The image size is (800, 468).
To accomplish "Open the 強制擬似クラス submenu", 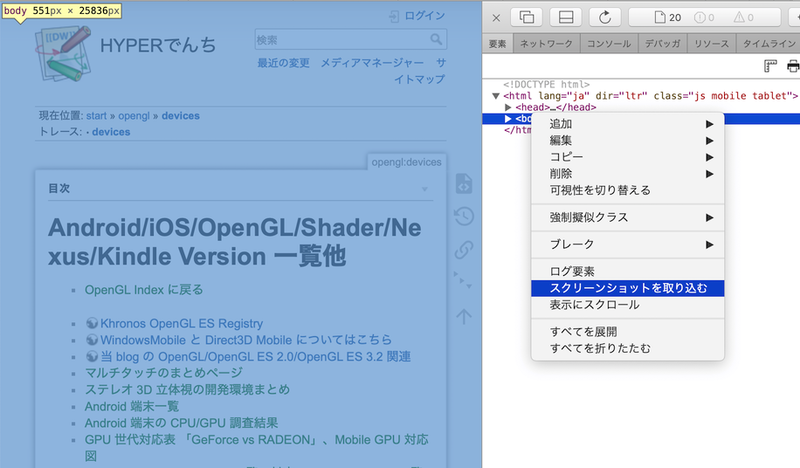I will pos(628,218).
